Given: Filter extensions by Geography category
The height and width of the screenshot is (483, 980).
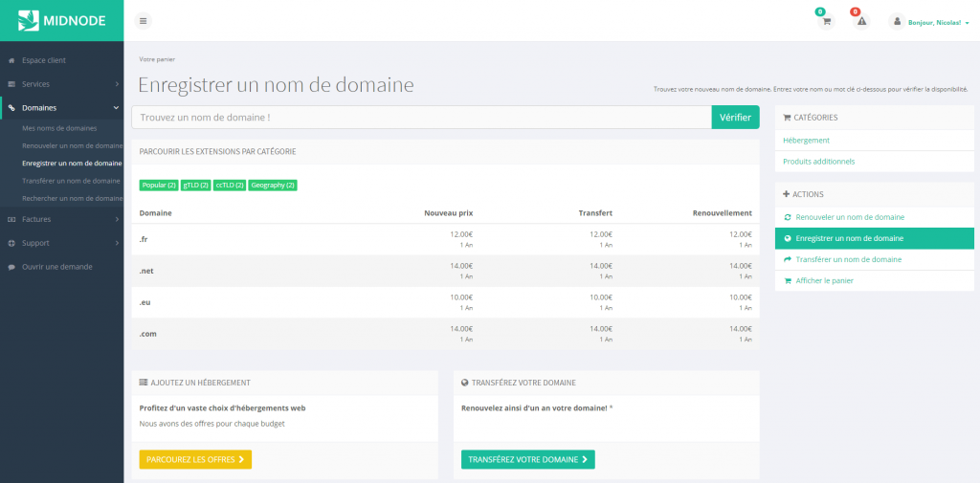Looking at the screenshot, I should point(273,185).
